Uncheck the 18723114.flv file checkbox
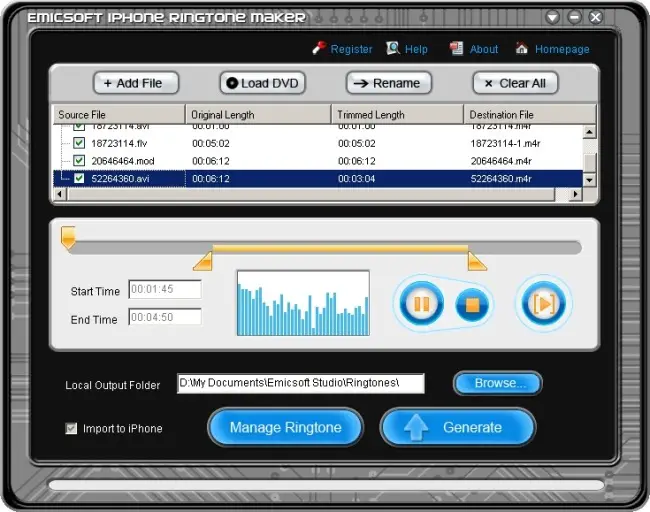Viewport: 650px width, 512px height. 79,143
